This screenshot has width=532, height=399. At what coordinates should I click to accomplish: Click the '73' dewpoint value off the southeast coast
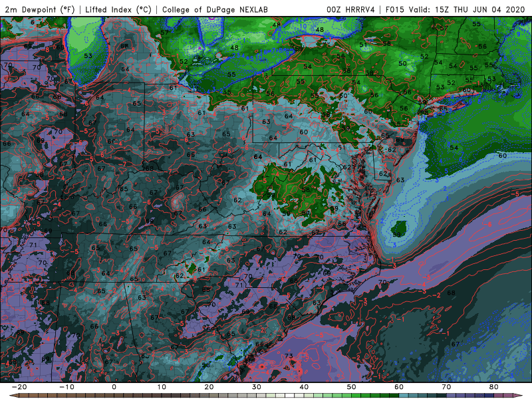[x=289, y=356]
